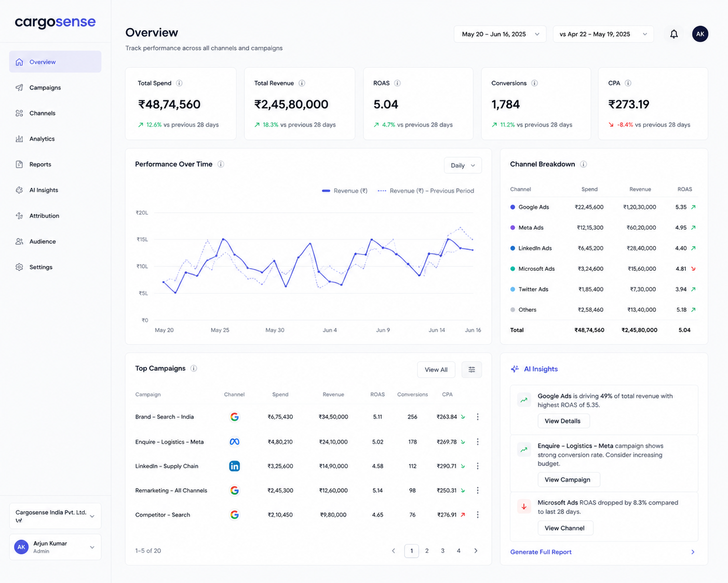Select page 3 in campaigns pagination
The image size is (728, 583).
tap(442, 551)
